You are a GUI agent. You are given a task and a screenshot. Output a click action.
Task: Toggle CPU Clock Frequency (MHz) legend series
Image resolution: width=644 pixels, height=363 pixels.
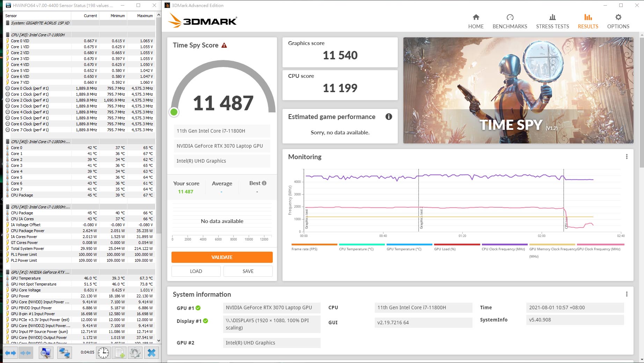(x=504, y=247)
